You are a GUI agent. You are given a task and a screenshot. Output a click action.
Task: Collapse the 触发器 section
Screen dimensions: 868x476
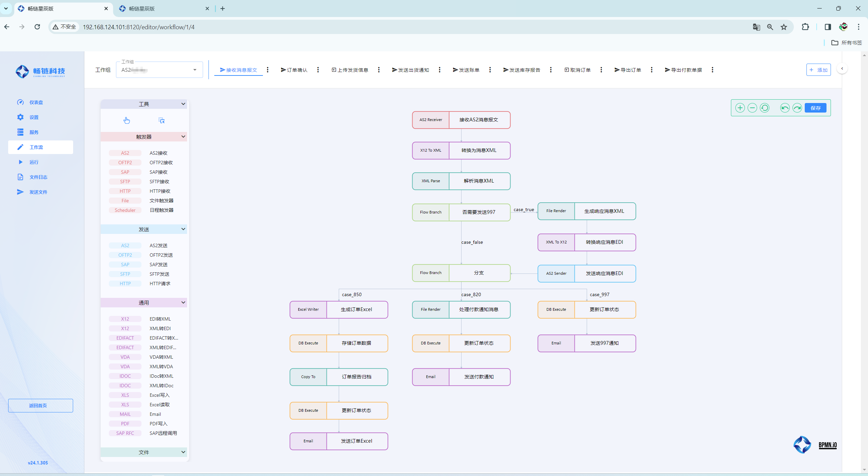pos(183,137)
